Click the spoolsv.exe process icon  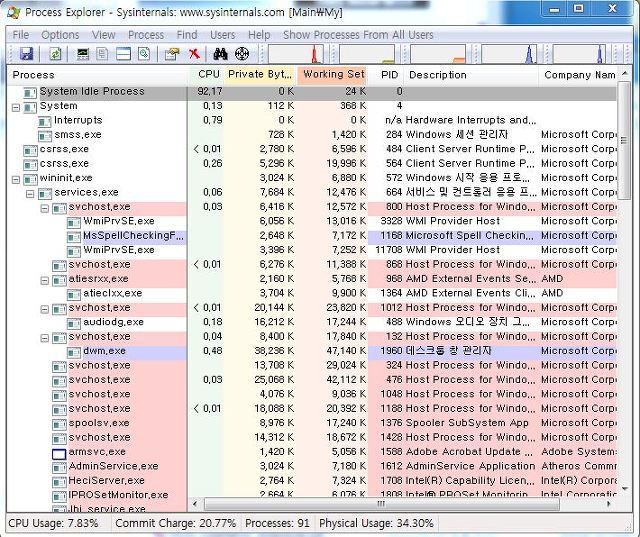(59, 425)
